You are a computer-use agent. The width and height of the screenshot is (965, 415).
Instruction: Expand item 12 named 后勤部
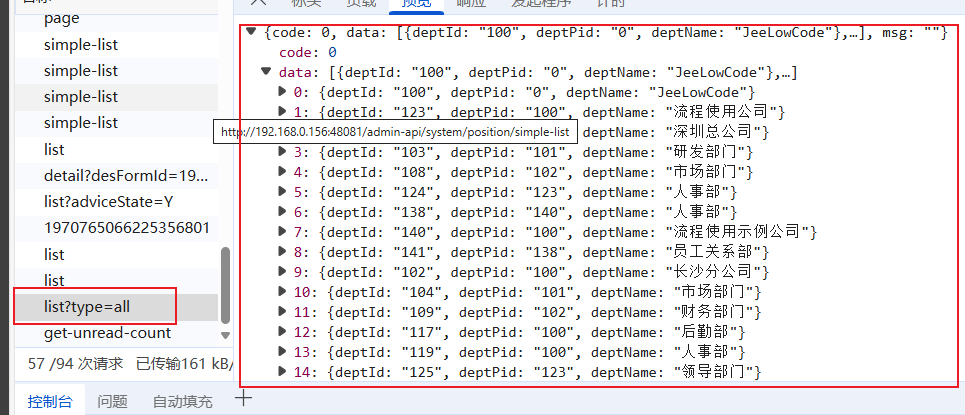pyautogui.click(x=282, y=332)
